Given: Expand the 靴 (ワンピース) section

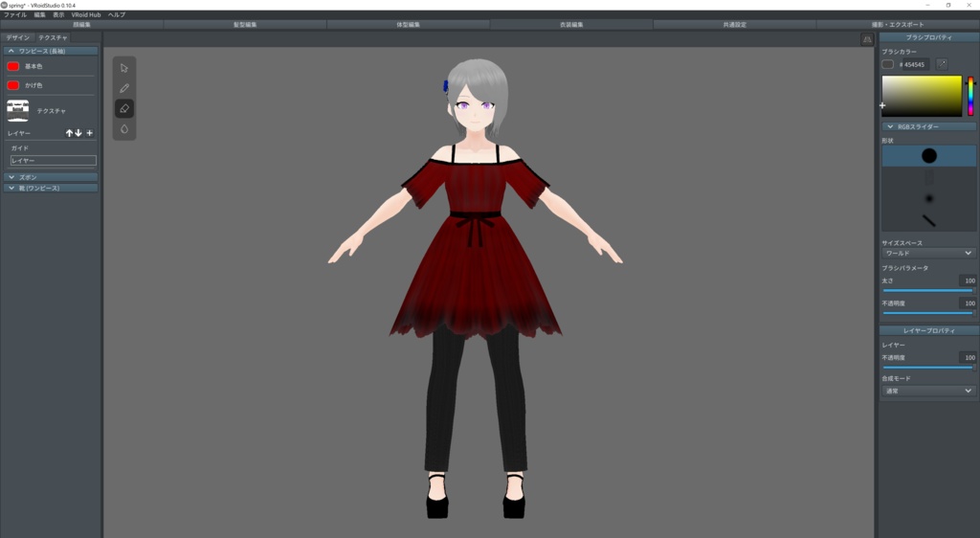Looking at the screenshot, I should [x=51, y=188].
